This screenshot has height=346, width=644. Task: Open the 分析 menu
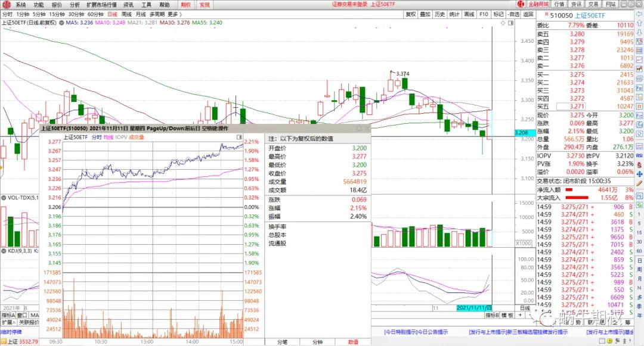(x=75, y=5)
